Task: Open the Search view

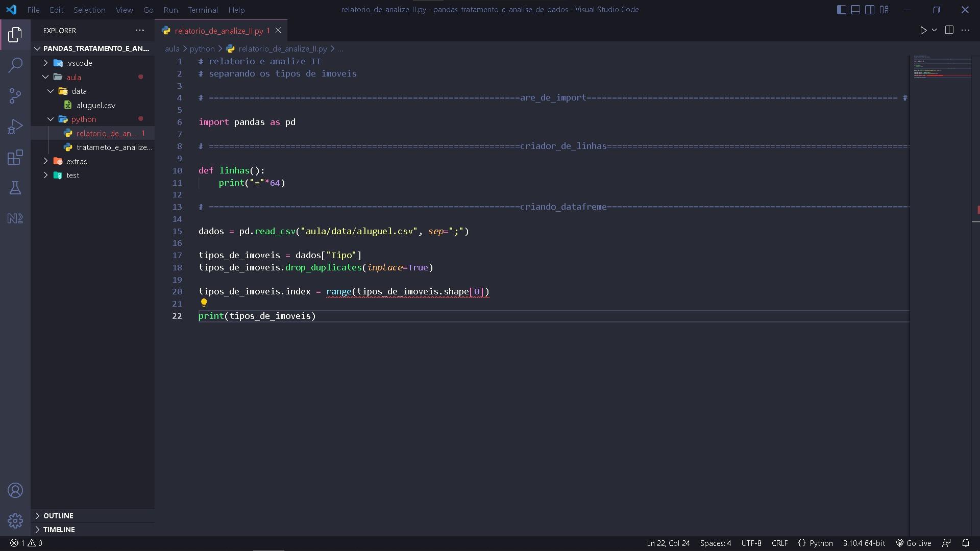Action: tap(15, 65)
